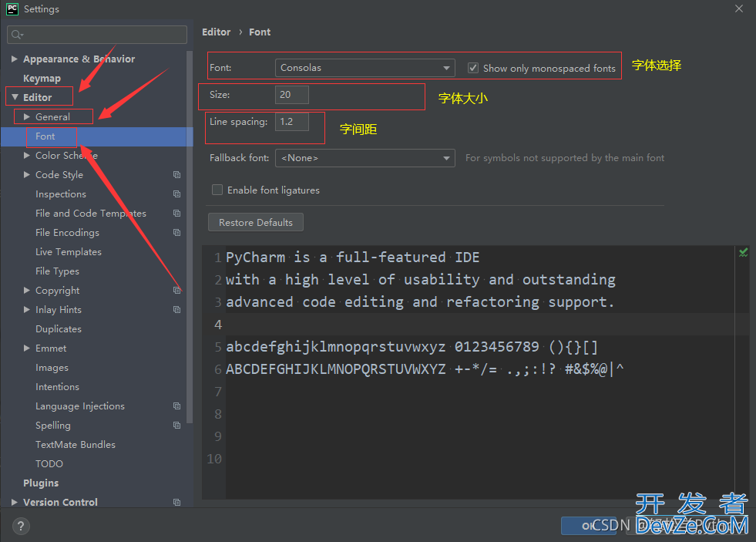Click project-level icon beside Spelling
This screenshot has width=756, height=542.
(177, 426)
